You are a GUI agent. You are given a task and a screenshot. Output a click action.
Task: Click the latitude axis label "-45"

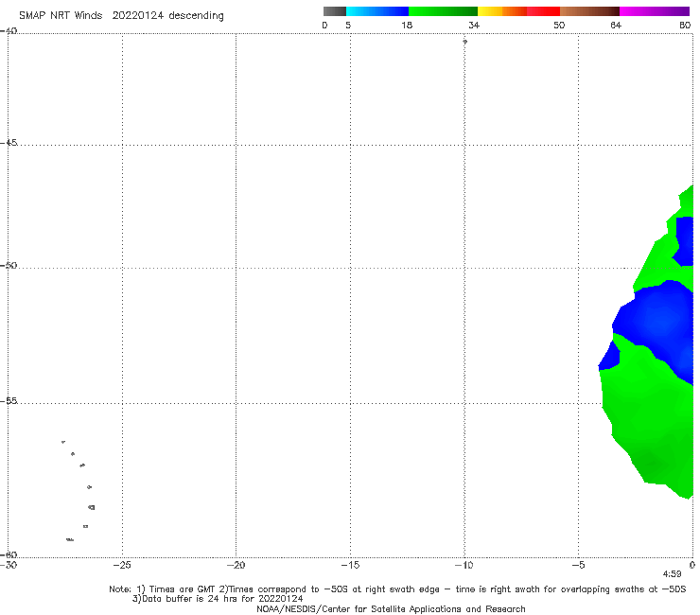coord(9,143)
